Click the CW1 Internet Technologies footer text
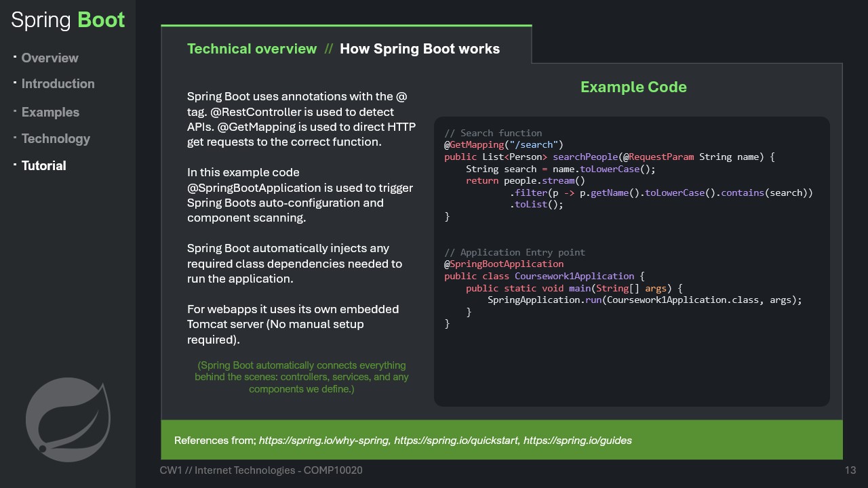868x488 pixels. click(x=261, y=470)
